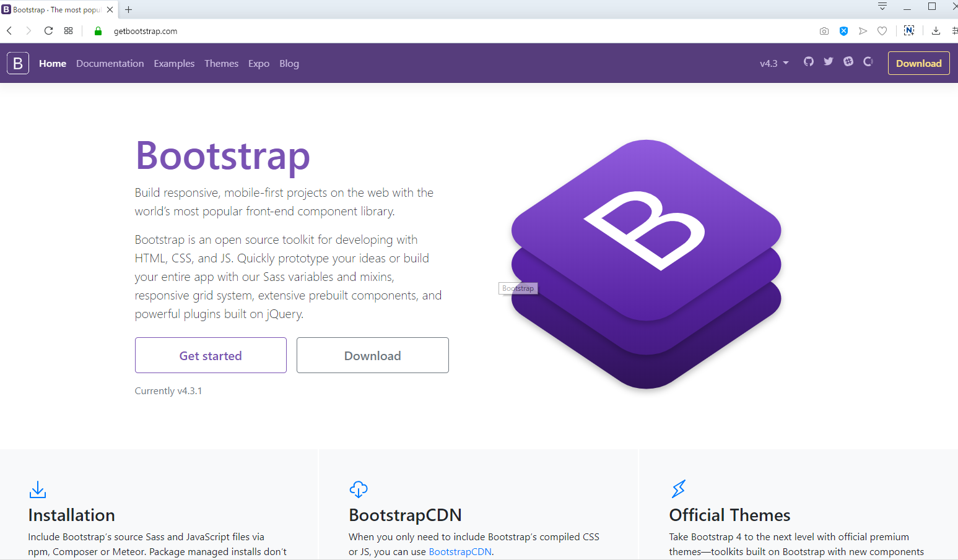Open browser Easy Setup sliders icon
The width and height of the screenshot is (958, 560).
(x=954, y=31)
